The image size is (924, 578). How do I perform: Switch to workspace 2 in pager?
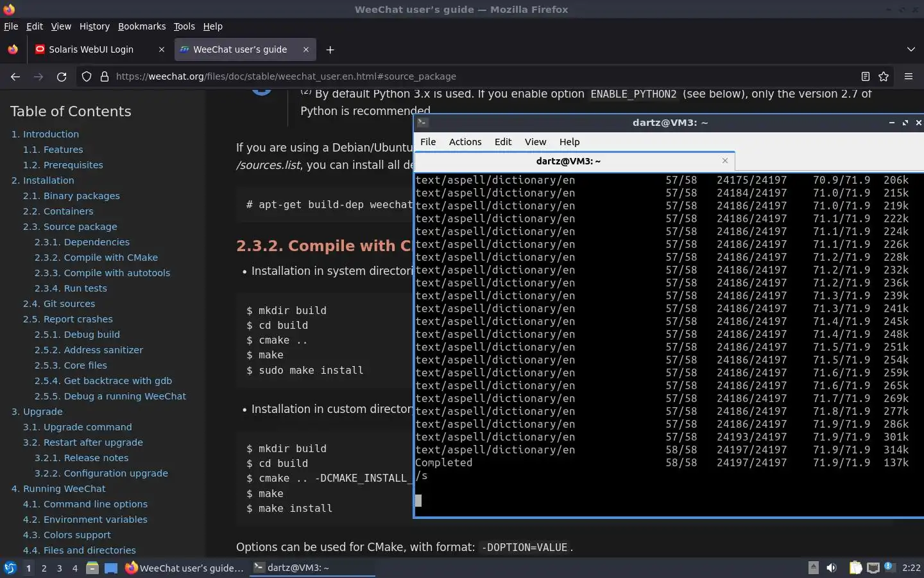[x=44, y=568]
